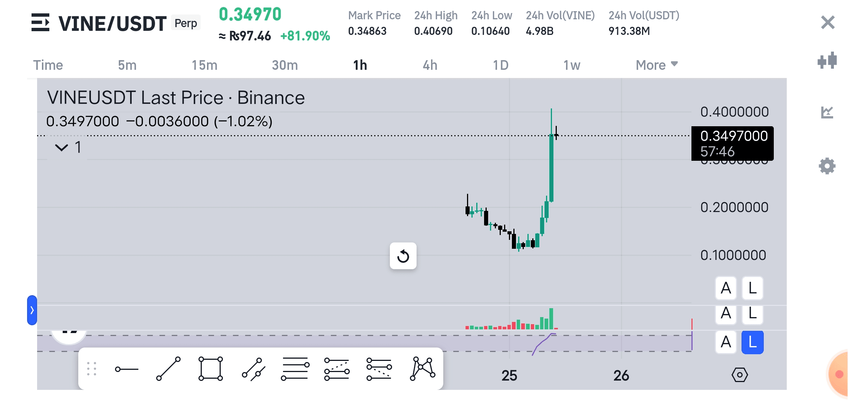Select the horizontal ray drawing tool
868x401 pixels.
point(126,369)
